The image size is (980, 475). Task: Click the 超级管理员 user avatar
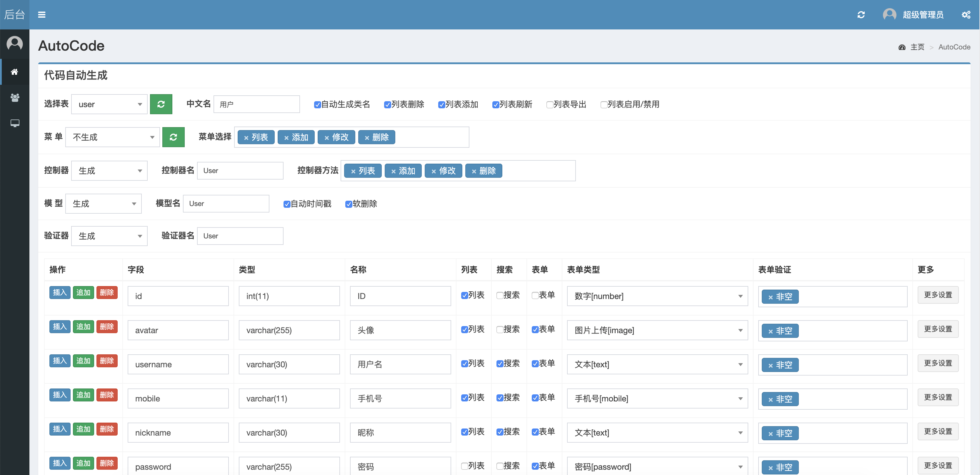889,14
